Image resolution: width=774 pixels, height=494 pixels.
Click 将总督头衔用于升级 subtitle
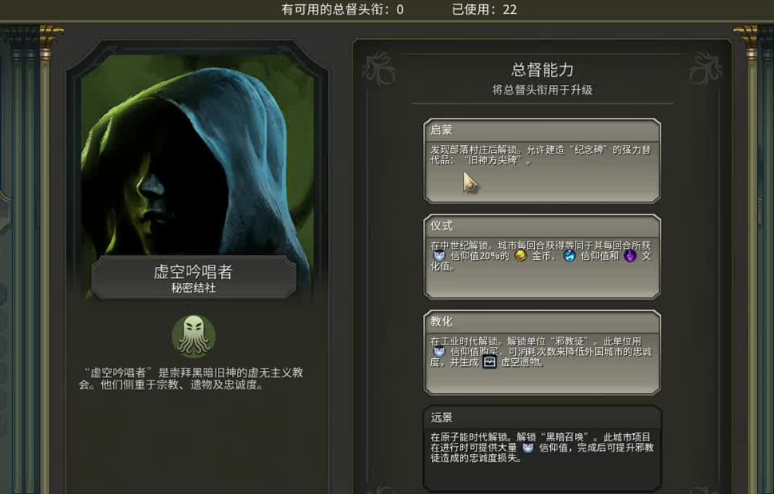[x=542, y=90]
